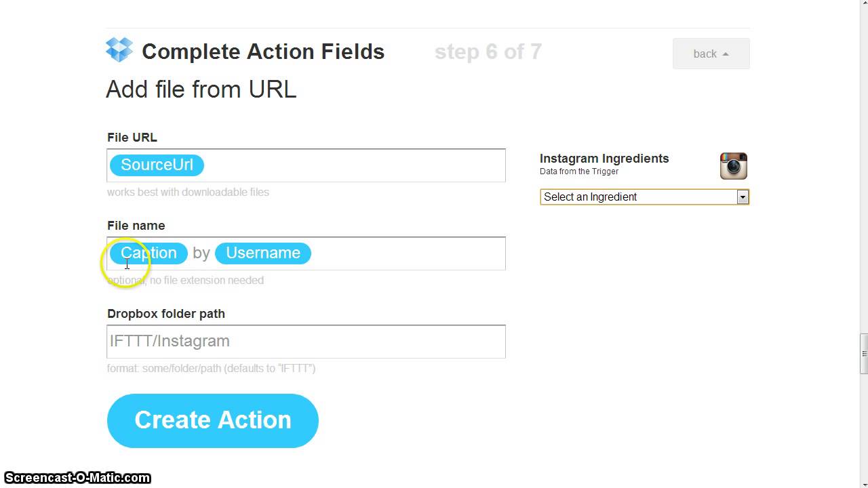Click the Screencast-O-Matic watermark
Screen dimensions: 868x488
[77, 478]
